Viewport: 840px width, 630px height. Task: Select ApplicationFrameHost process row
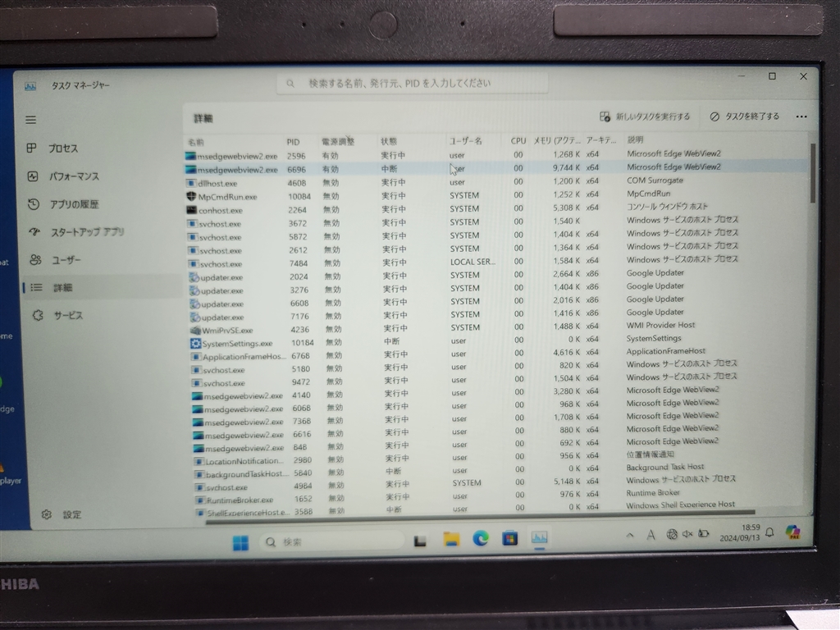[x=495, y=354]
